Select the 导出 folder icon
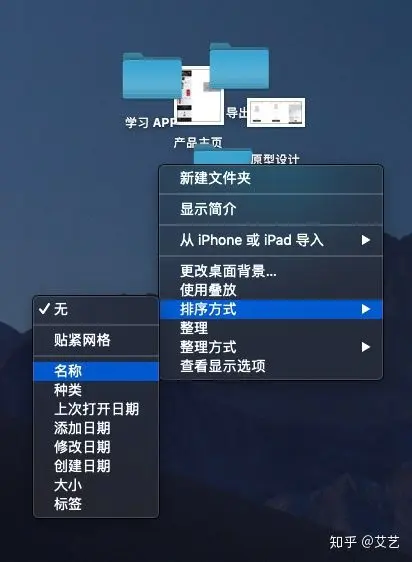 click(239, 66)
